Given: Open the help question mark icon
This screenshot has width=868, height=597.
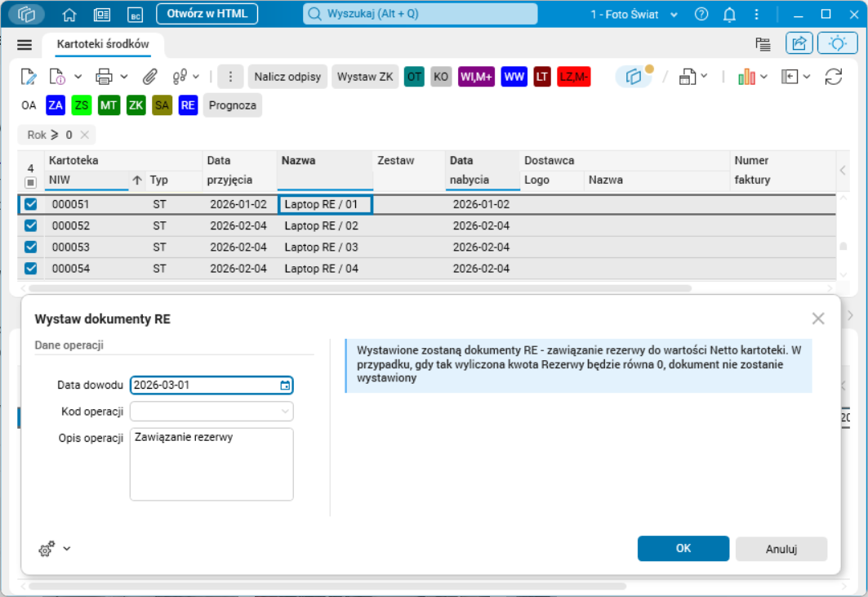Looking at the screenshot, I should 701,15.
